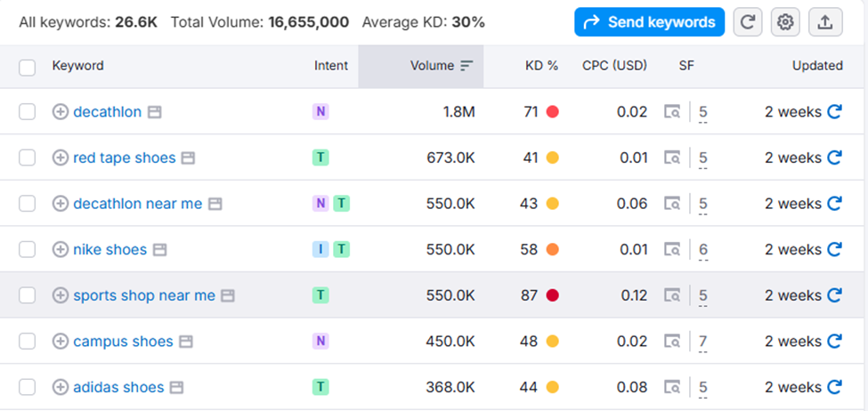Viewport: 868px width, 411px height.
Task: Click the Intent column header
Action: [x=331, y=66]
